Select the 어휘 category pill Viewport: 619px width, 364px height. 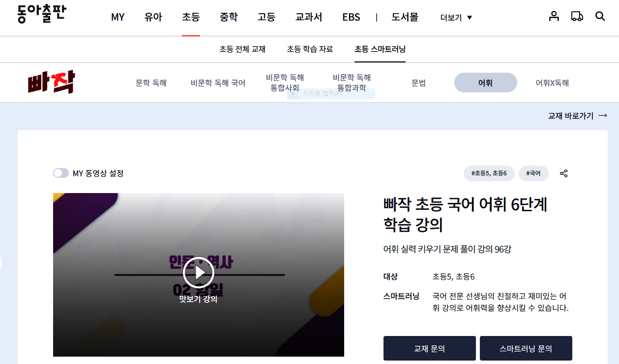(x=485, y=83)
